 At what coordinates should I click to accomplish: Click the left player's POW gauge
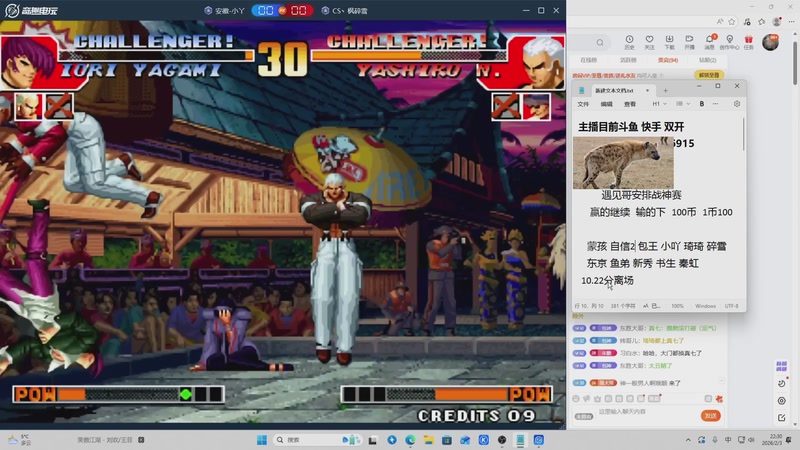pos(118,394)
